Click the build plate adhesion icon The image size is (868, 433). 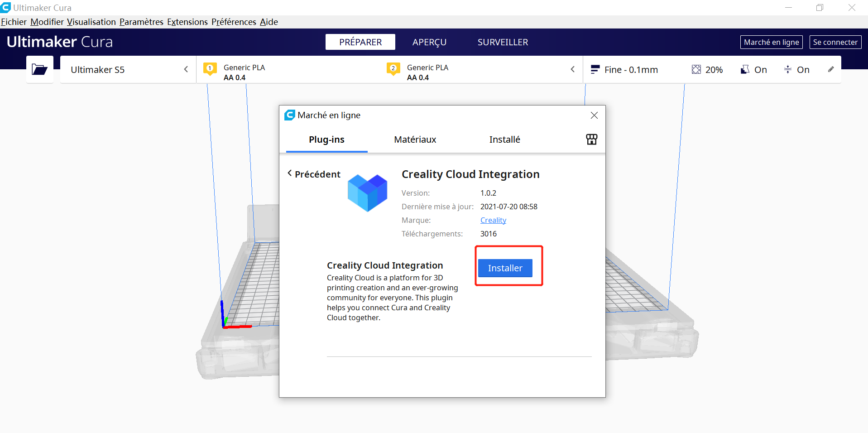788,69
